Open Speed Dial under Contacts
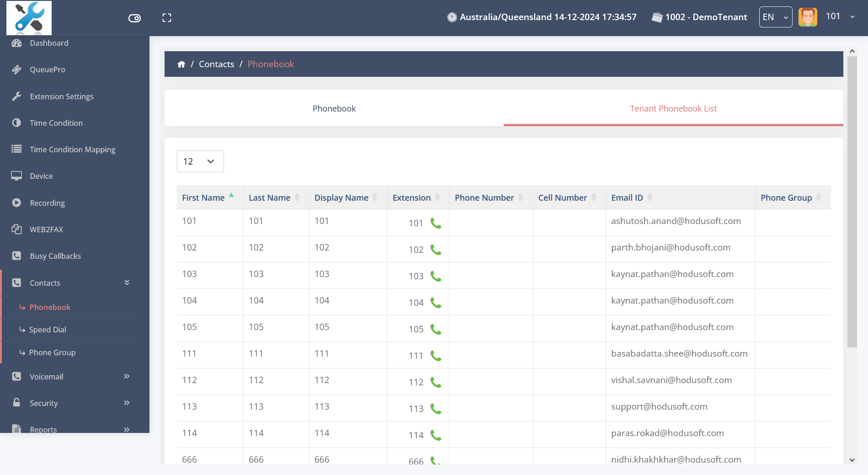Viewport: 868px width, 475px height. point(48,330)
